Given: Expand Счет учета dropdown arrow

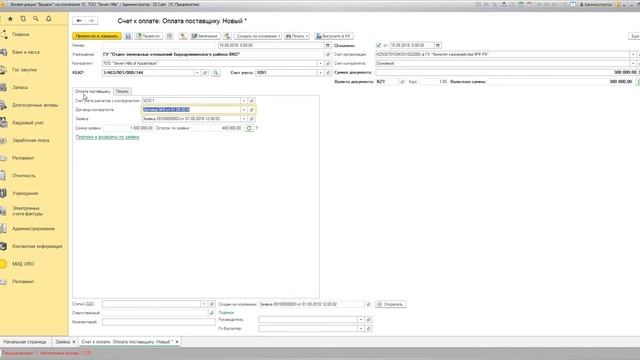Looking at the screenshot, I should pyautogui.click(x=320, y=73).
